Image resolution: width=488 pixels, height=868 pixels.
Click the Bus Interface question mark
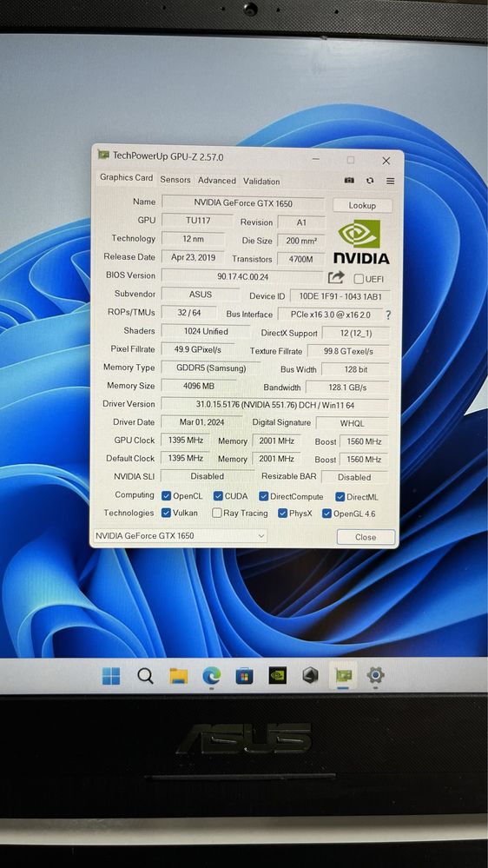[388, 315]
